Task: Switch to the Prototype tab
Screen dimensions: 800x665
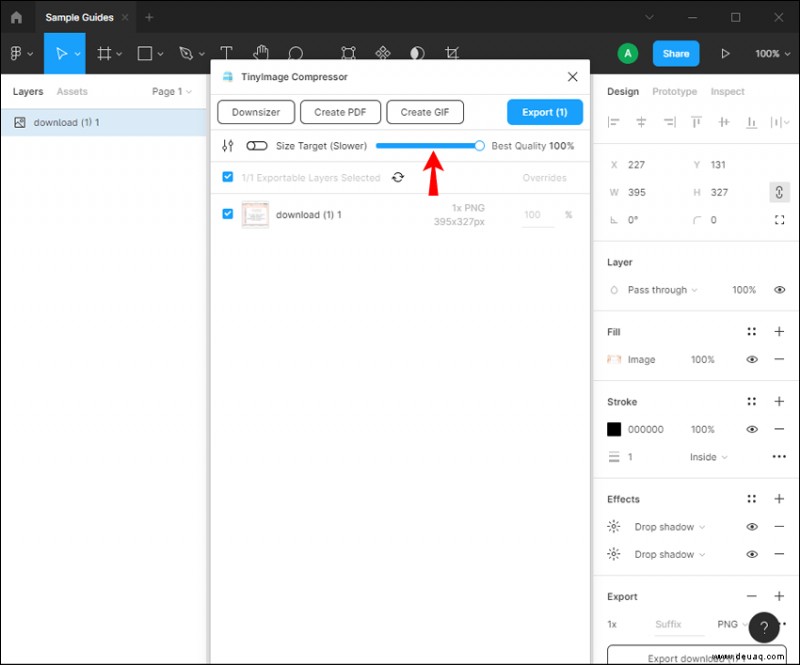Action: 674,91
